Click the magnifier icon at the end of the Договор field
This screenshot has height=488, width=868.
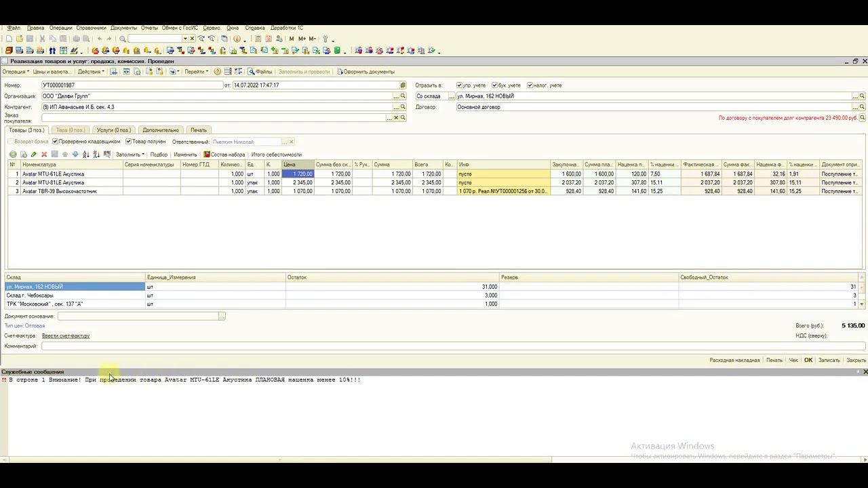coord(863,107)
